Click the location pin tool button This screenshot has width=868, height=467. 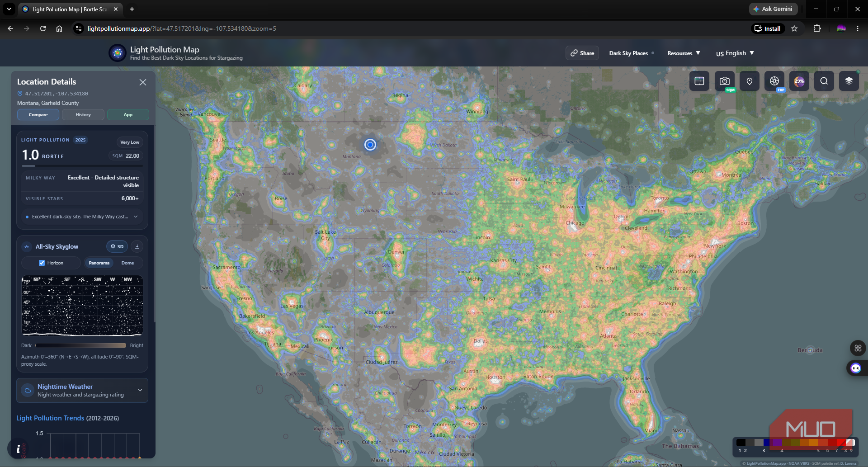point(750,81)
